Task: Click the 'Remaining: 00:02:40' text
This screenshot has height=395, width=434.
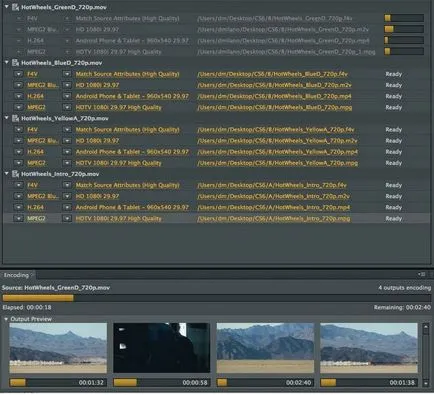Action: tap(402, 307)
